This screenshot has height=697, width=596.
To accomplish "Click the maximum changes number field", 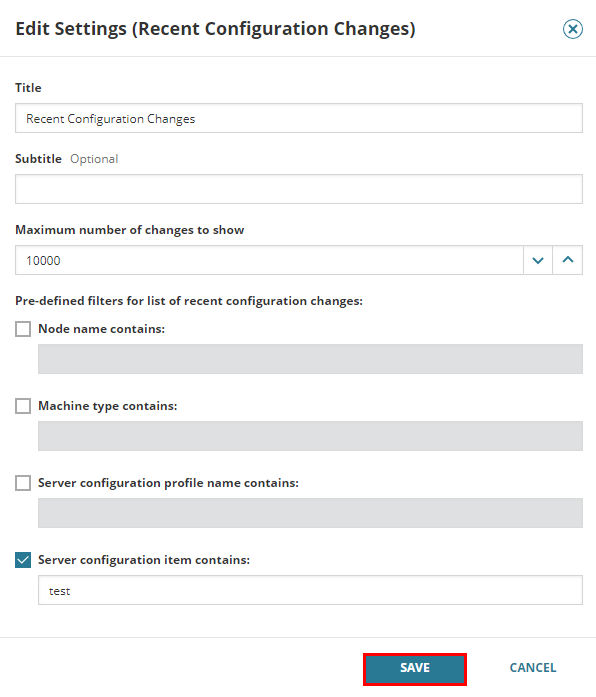I will click(x=269, y=260).
